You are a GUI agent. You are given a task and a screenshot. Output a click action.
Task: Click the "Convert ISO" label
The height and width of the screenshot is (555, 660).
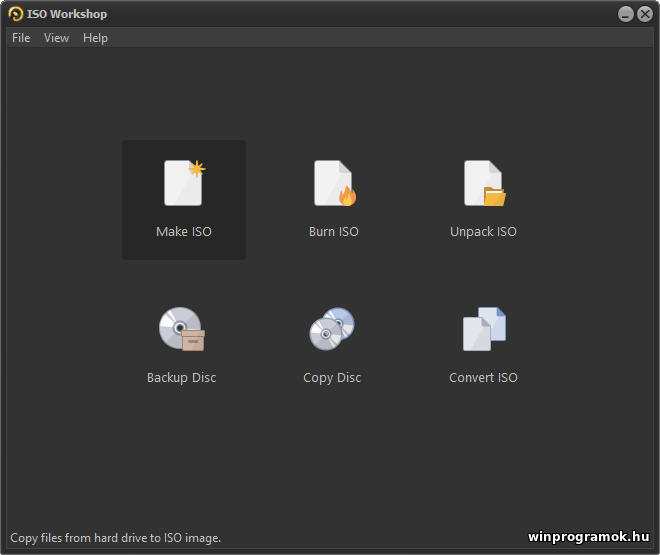coord(483,377)
